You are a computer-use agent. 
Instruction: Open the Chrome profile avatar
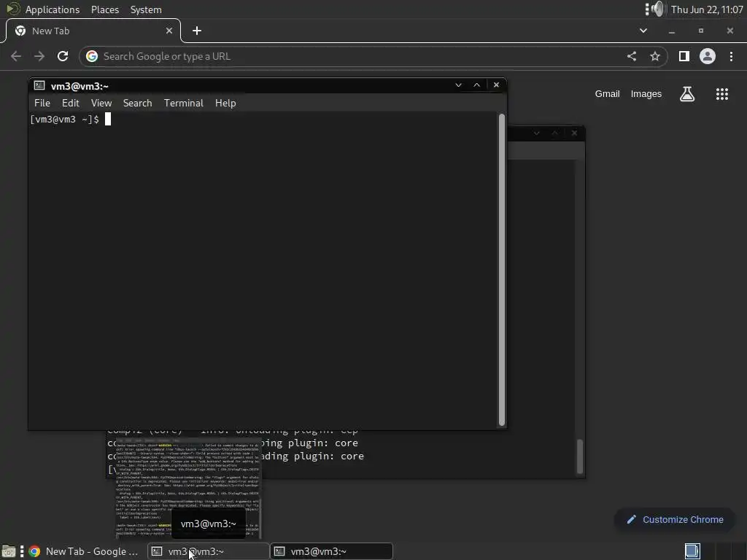[x=708, y=56]
